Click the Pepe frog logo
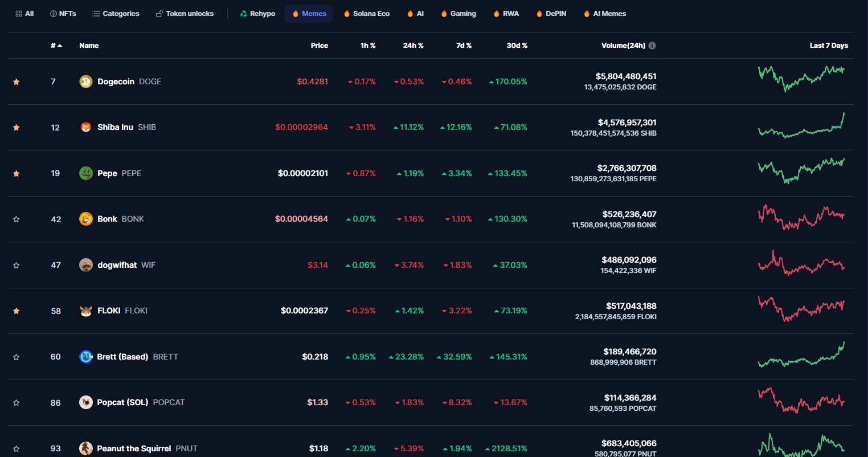The width and height of the screenshot is (868, 457). point(86,173)
